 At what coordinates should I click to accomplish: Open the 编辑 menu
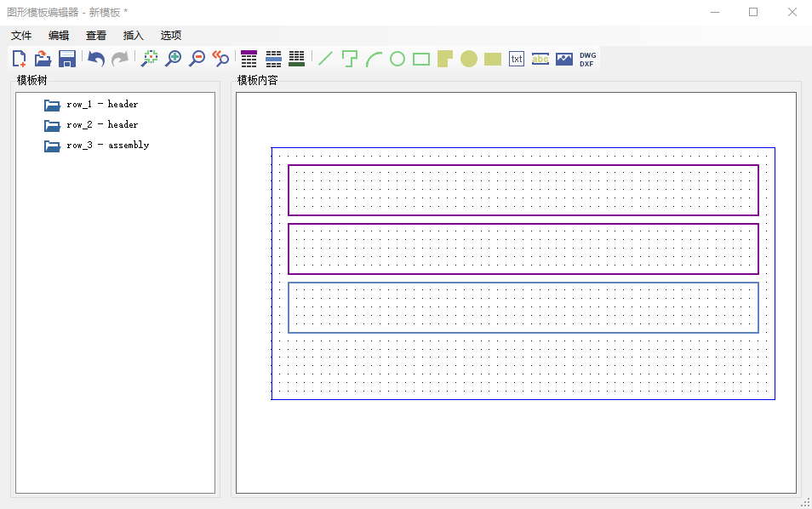pyautogui.click(x=59, y=35)
